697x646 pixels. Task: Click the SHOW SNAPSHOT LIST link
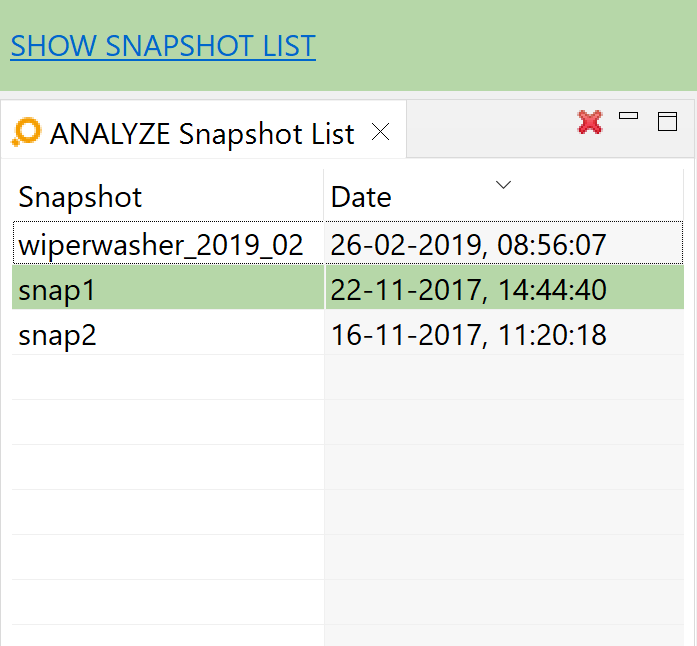point(163,46)
